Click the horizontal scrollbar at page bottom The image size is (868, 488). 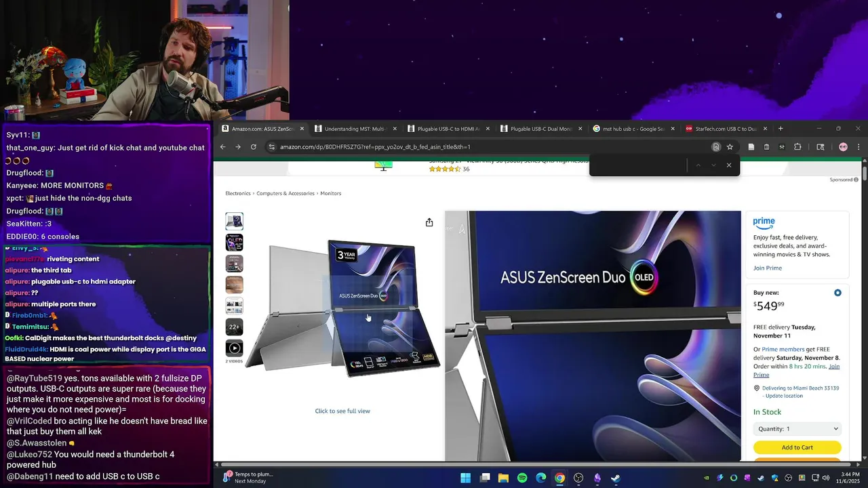pos(536,464)
